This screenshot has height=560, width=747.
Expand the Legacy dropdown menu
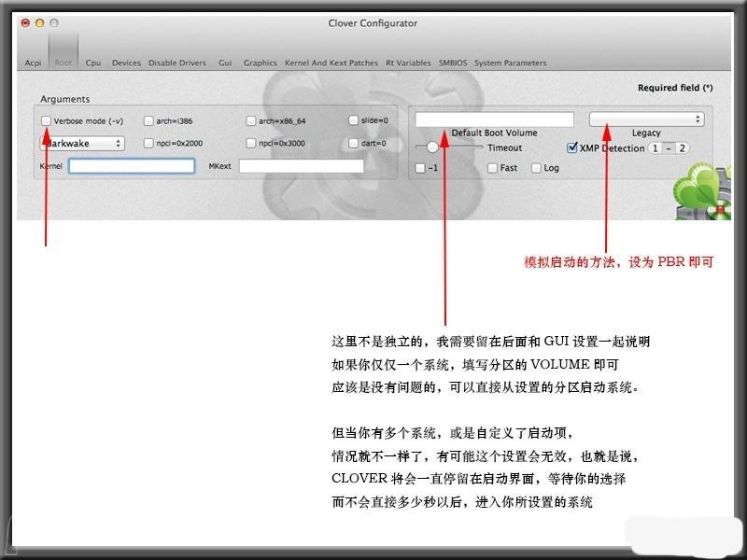tap(646, 119)
